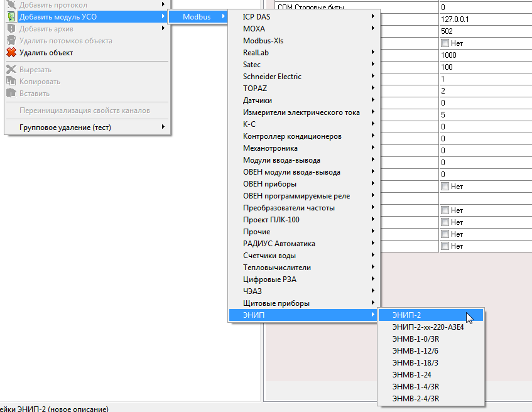Open ОВЕН приборы submenu
Viewport: 532px width, 412px height.
(x=305, y=184)
